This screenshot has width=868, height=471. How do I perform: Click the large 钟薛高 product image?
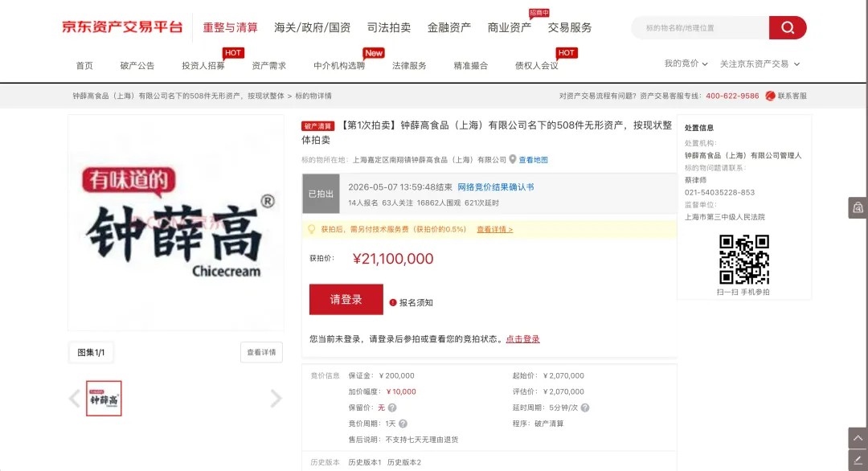pos(175,223)
